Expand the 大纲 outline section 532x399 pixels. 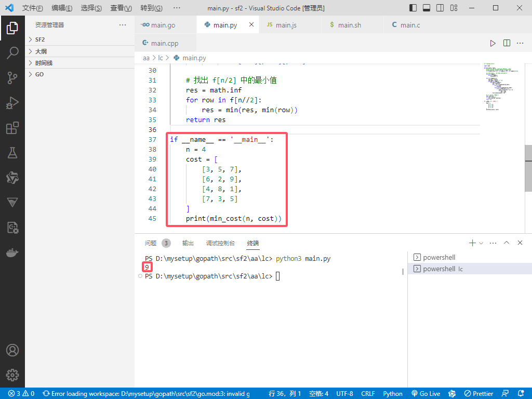pos(79,51)
